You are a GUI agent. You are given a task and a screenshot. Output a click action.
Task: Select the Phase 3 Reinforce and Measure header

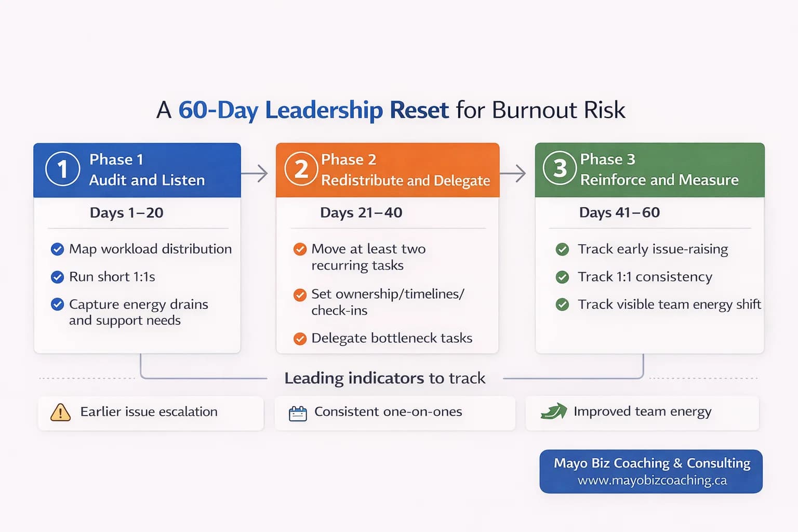coord(660,170)
